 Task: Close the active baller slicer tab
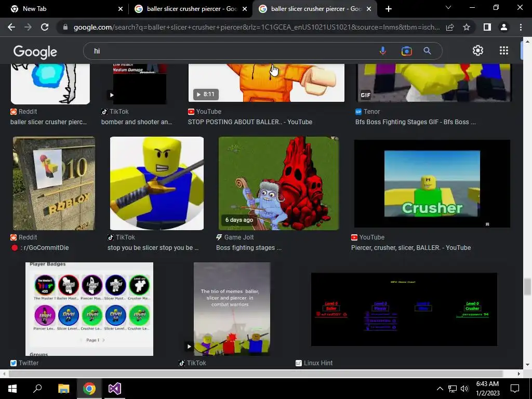[x=369, y=9]
